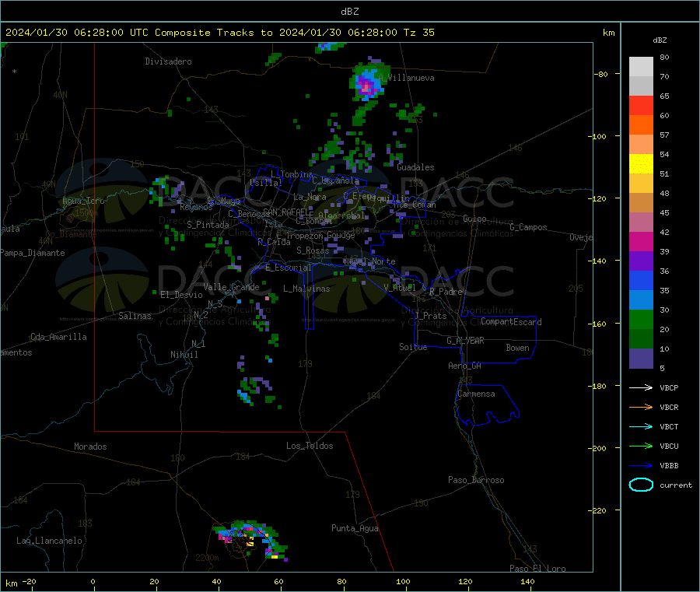Click the Nihuil map label
Viewport: 700px width, 592px height.
pyautogui.click(x=184, y=355)
